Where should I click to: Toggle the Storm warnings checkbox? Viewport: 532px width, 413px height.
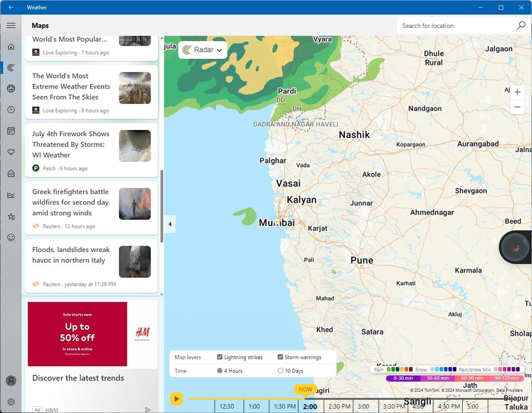[x=280, y=357]
